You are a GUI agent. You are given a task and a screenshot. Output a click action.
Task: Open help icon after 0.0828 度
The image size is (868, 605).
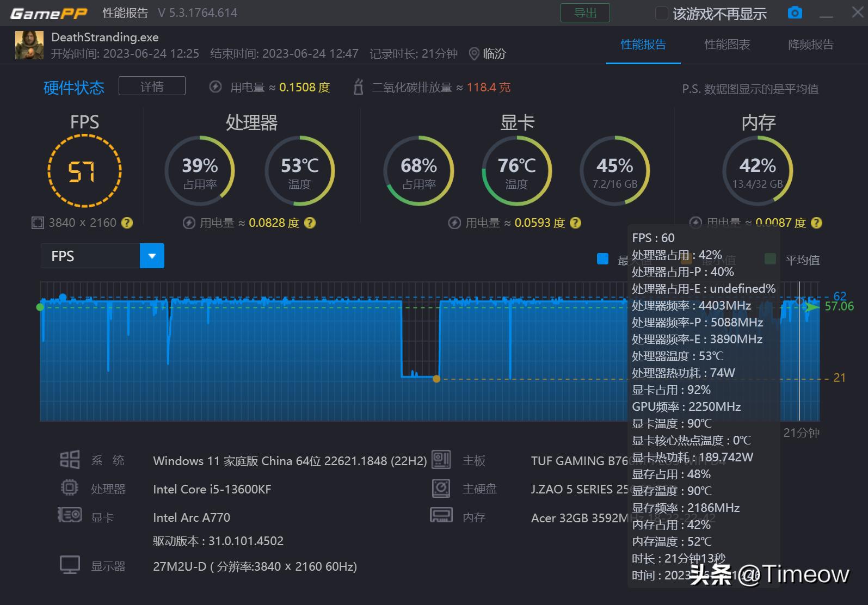tap(310, 223)
